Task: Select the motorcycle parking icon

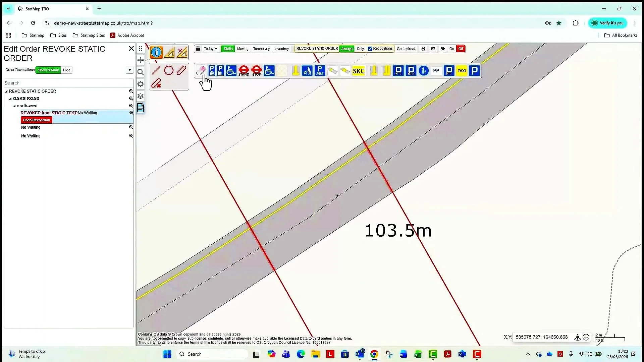Action: [x=320, y=71]
